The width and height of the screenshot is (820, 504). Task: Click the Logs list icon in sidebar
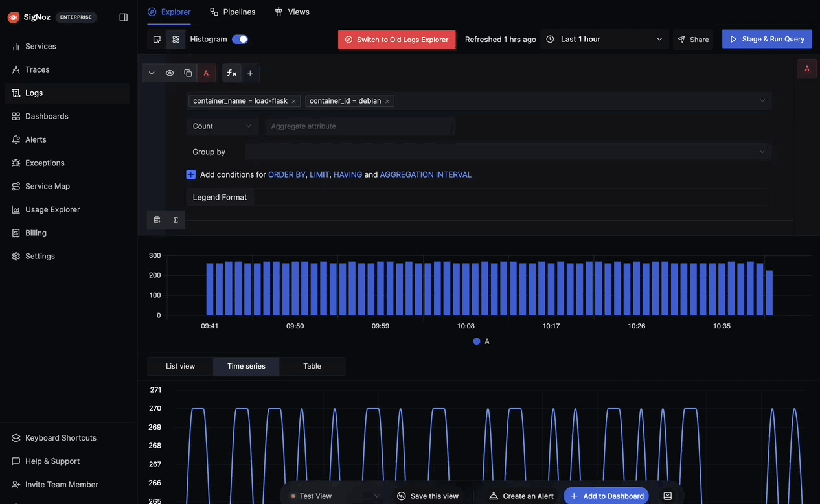click(16, 93)
